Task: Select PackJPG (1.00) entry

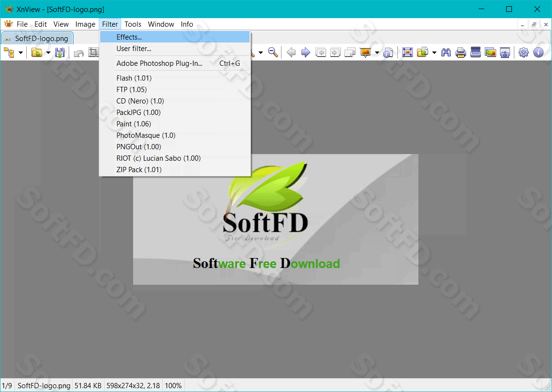Action: (x=175, y=112)
